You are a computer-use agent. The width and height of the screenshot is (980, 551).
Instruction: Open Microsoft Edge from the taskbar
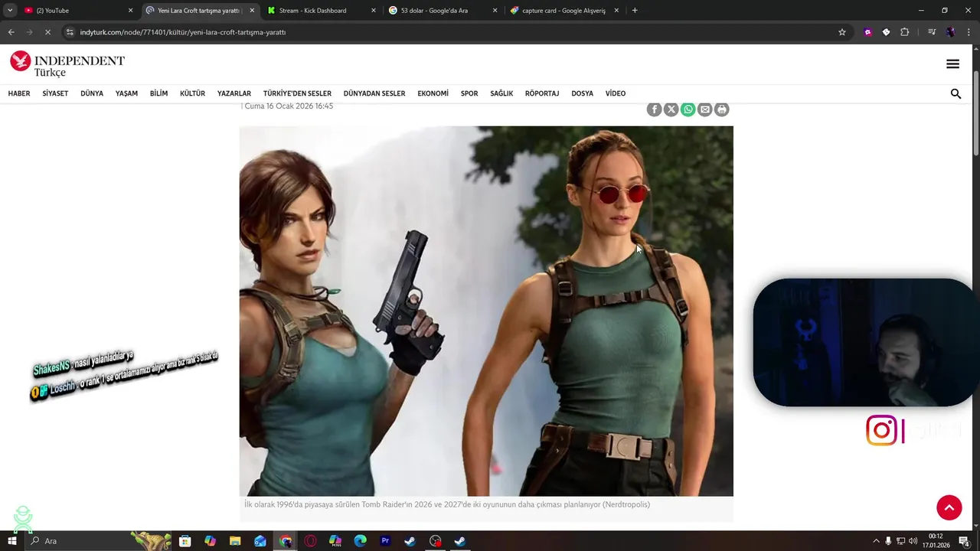[x=360, y=541]
